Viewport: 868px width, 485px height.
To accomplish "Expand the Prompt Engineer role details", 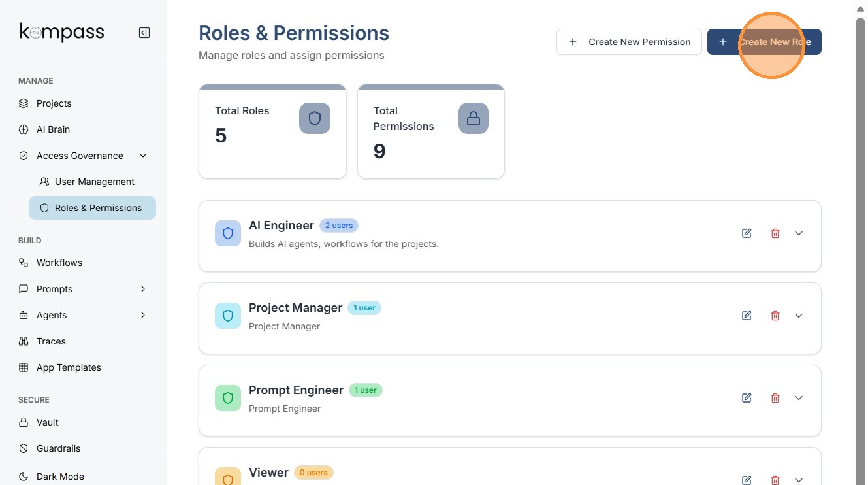I will 799,398.
